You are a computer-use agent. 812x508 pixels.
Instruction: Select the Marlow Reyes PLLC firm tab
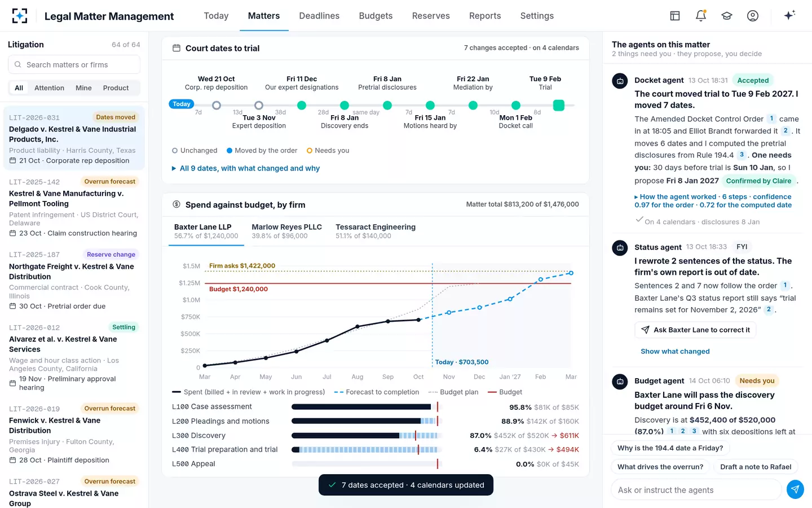pos(286,231)
